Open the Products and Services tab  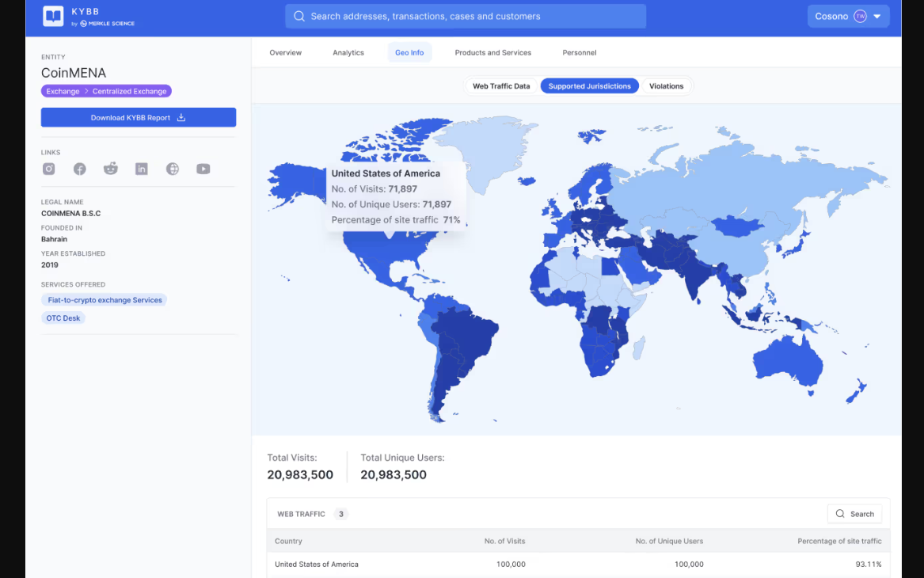coord(493,52)
